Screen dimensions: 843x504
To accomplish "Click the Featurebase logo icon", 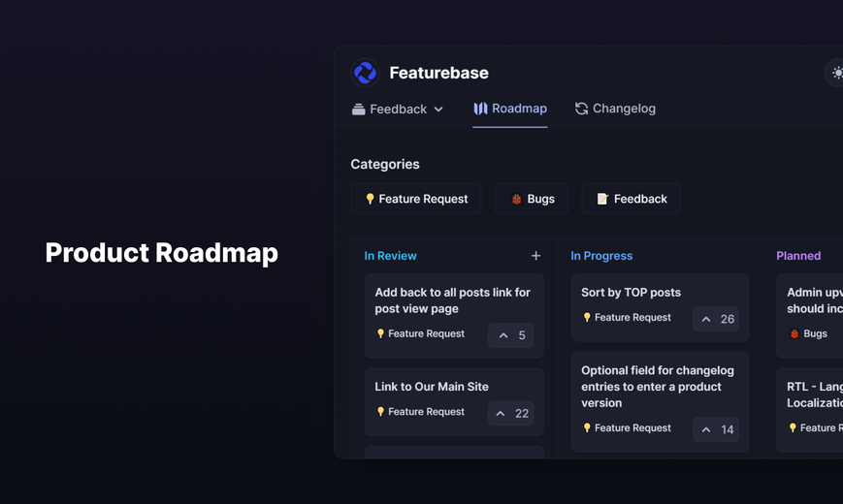I will 365,73.
